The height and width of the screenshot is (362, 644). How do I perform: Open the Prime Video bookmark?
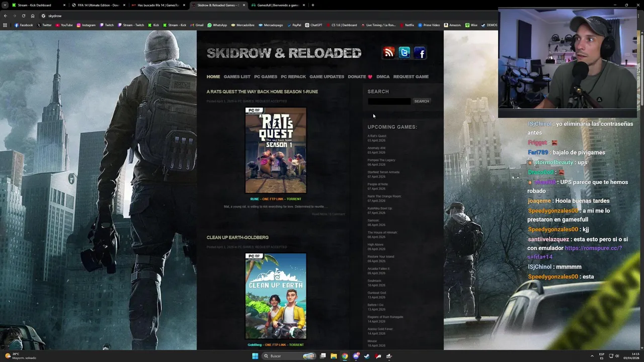click(x=429, y=25)
